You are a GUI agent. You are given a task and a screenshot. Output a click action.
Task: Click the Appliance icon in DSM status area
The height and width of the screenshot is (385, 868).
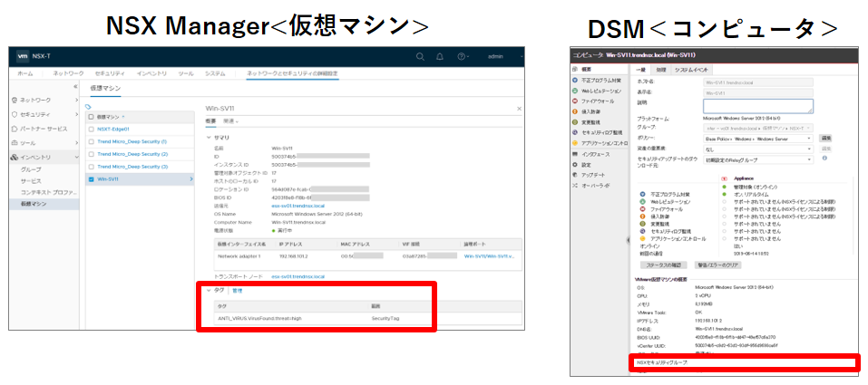click(724, 178)
